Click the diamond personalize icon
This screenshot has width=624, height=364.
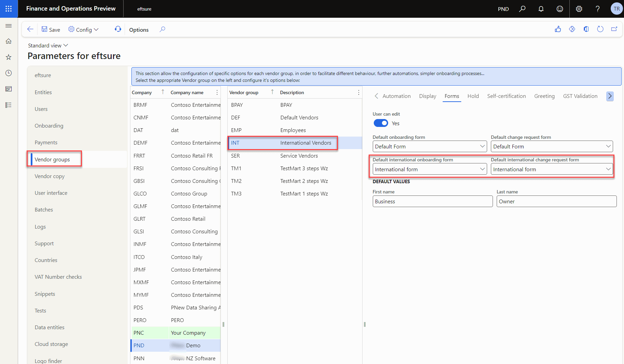click(x=572, y=29)
